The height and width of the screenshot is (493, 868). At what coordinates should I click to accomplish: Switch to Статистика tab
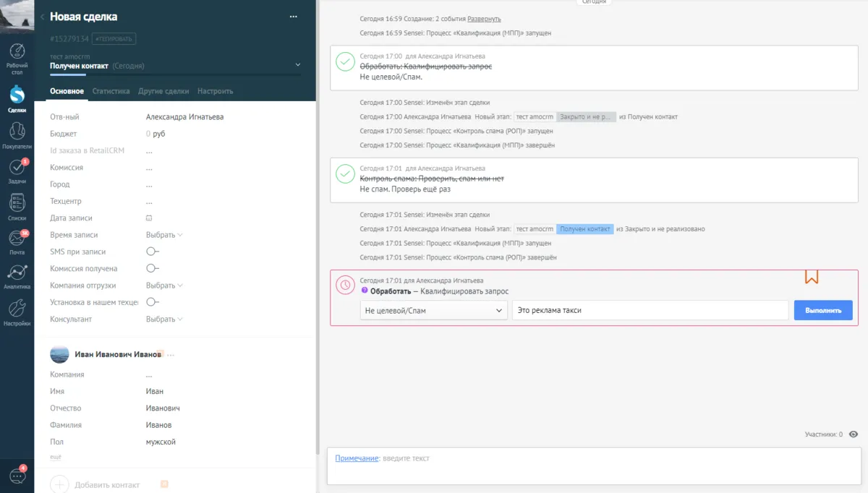pos(111,92)
